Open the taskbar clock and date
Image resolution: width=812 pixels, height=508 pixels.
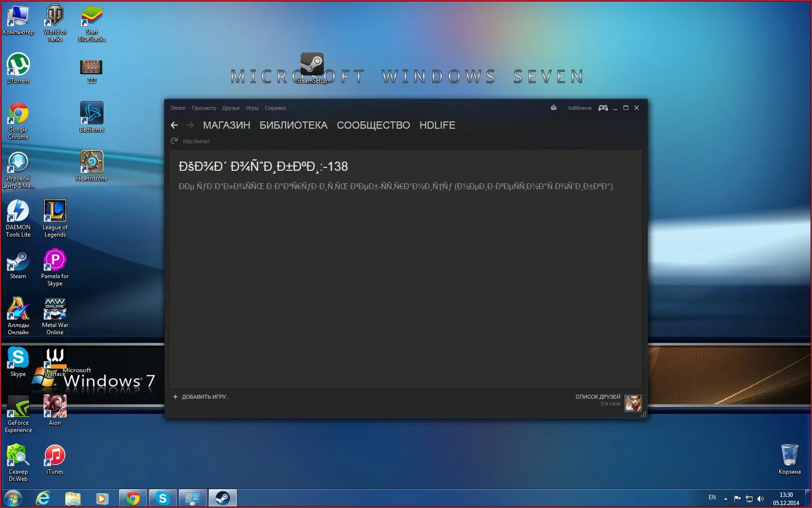coord(786,499)
